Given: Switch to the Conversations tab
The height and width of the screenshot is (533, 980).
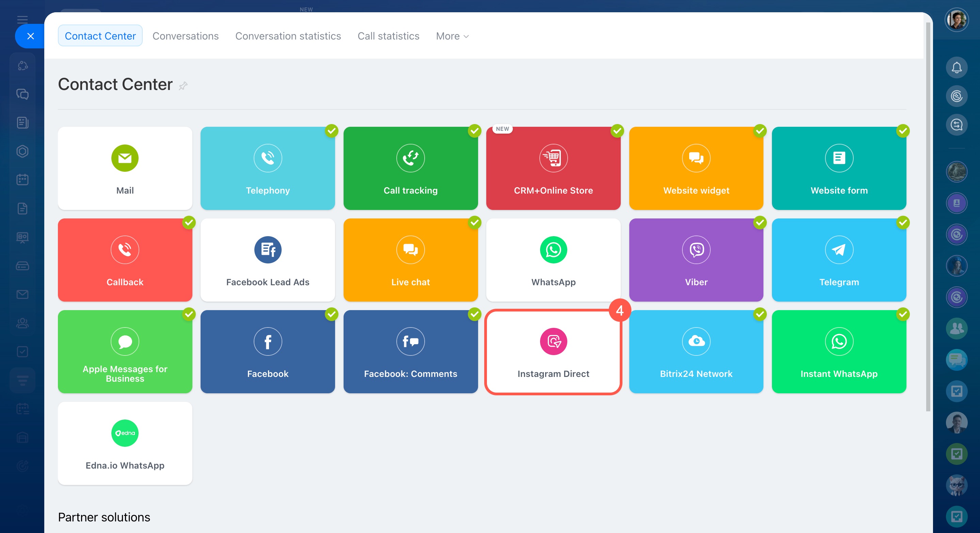Looking at the screenshot, I should pos(185,36).
